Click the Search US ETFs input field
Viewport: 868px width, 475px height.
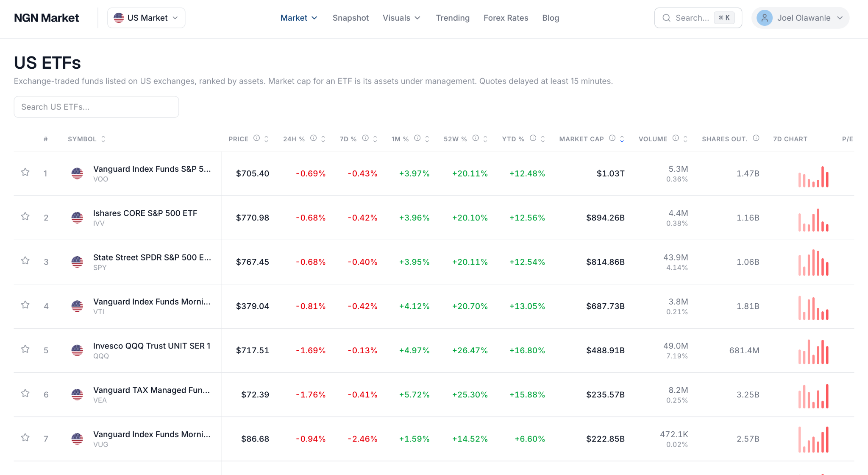96,107
